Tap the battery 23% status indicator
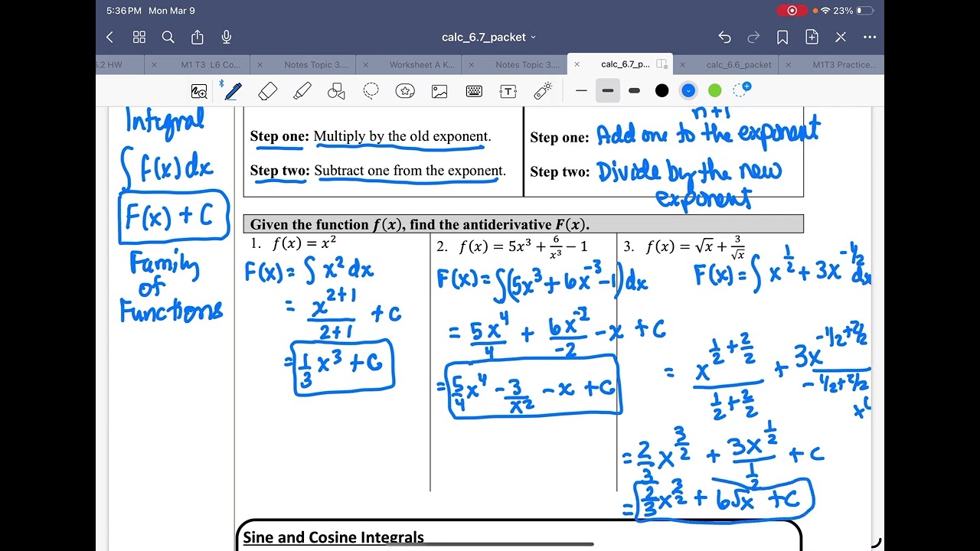 [853, 11]
